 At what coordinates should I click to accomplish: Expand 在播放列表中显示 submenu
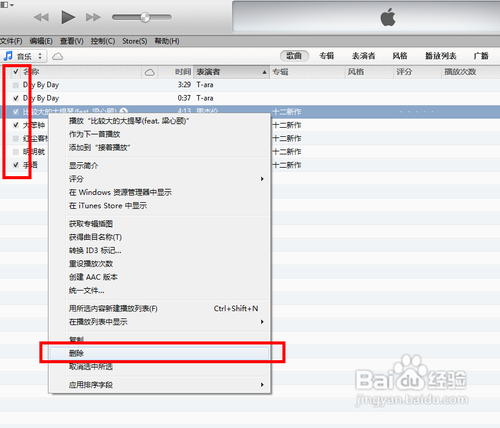(x=159, y=322)
